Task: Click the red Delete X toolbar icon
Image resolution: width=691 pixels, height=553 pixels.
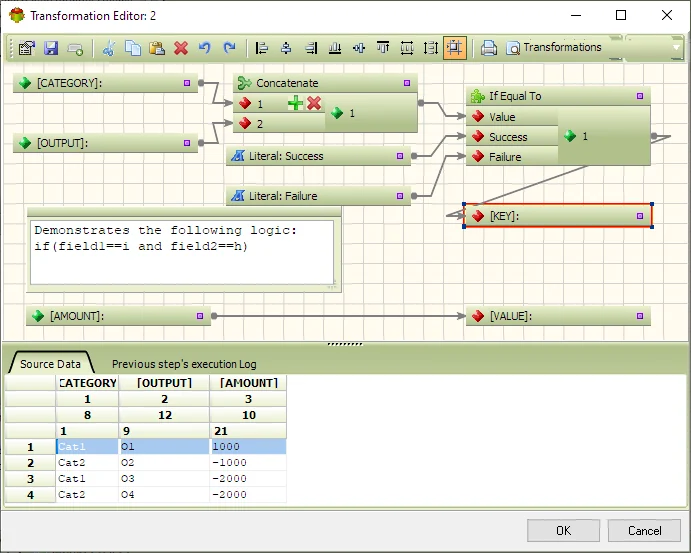Action: click(181, 48)
